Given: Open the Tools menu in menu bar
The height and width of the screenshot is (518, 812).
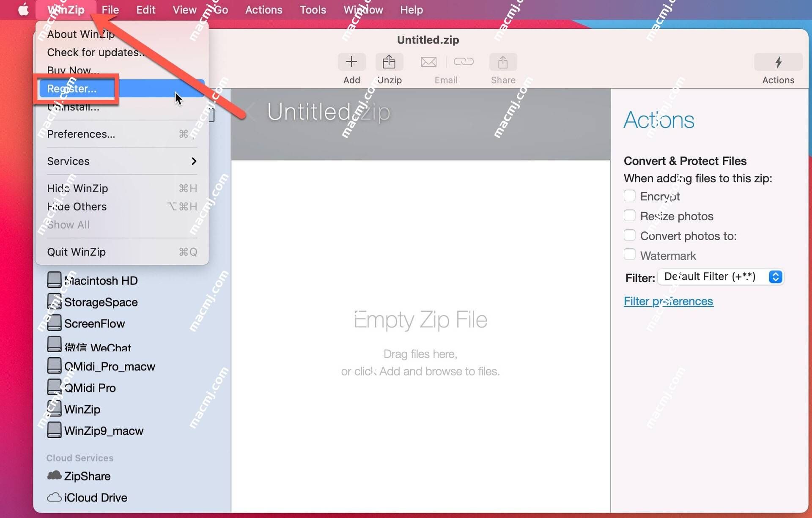Looking at the screenshot, I should [x=313, y=9].
